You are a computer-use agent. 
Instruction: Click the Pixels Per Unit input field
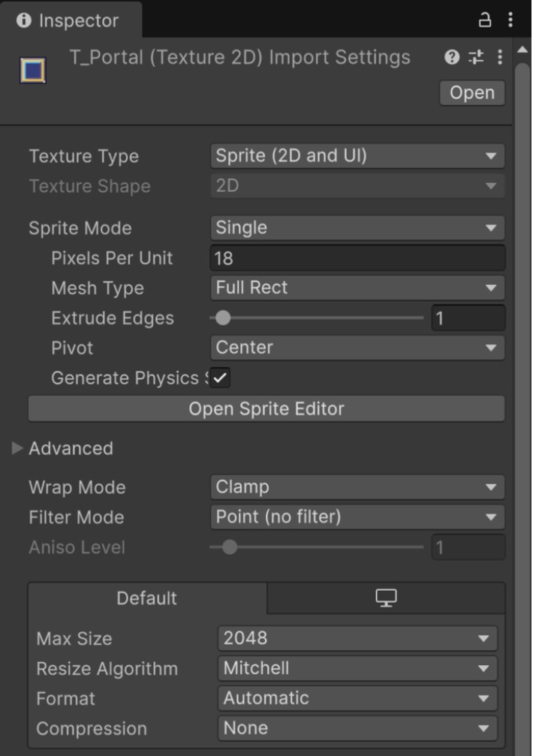point(357,258)
